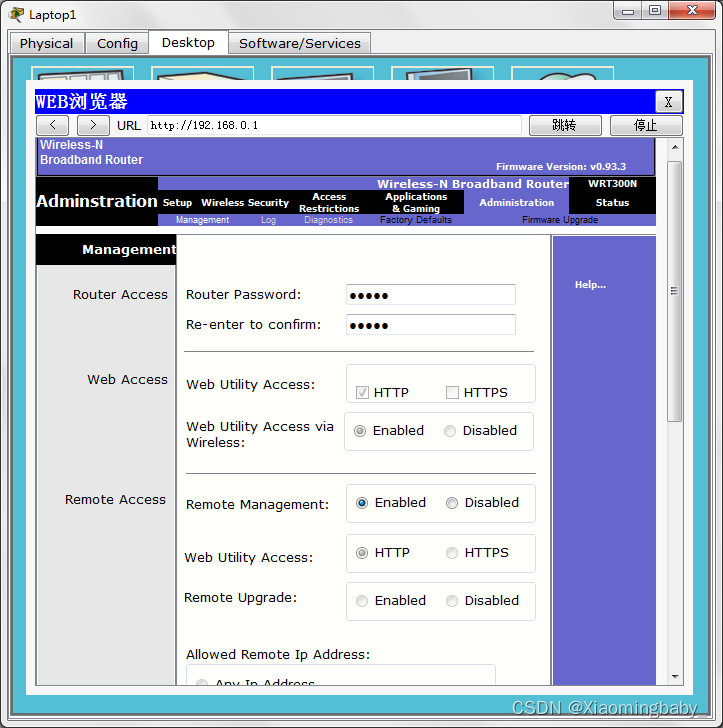Close the WEB browser with the X button

pos(668,102)
